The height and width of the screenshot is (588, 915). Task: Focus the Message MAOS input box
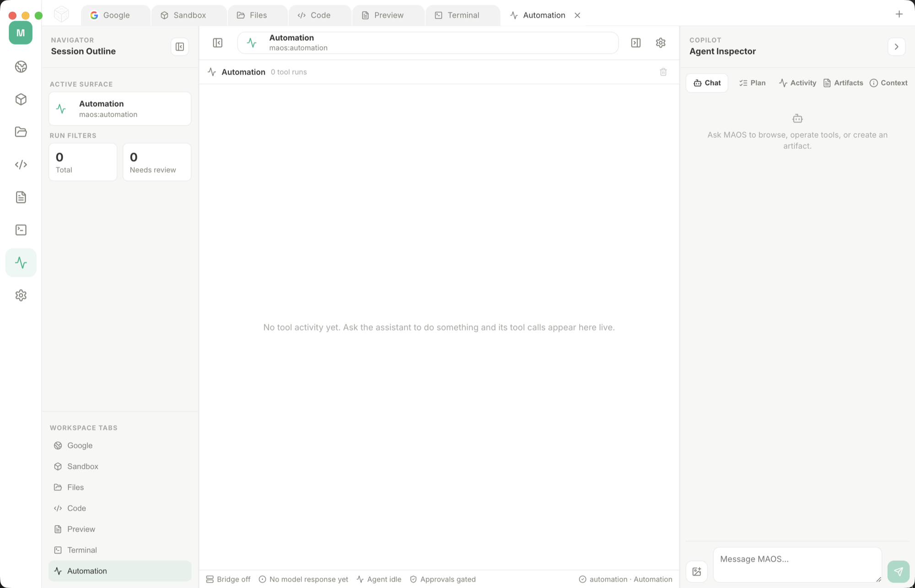pyautogui.click(x=797, y=565)
